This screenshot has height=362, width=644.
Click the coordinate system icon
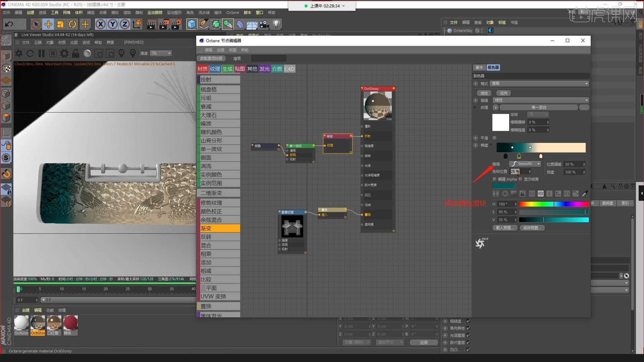point(137,24)
